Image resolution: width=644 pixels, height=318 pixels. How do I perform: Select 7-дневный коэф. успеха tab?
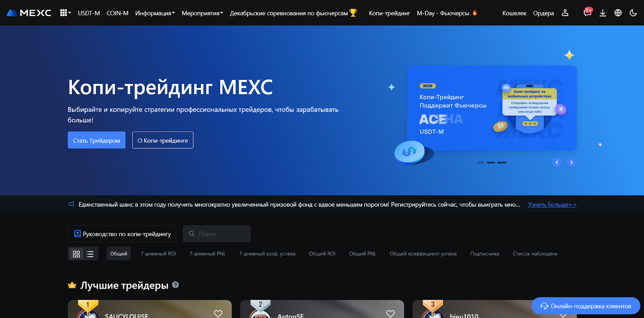coord(267,254)
